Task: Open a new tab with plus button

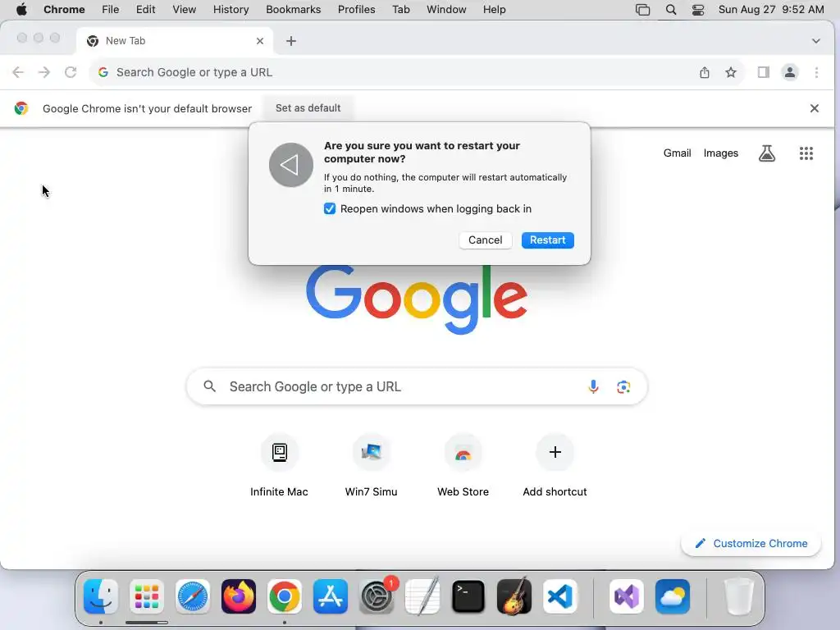Action: pos(291,41)
